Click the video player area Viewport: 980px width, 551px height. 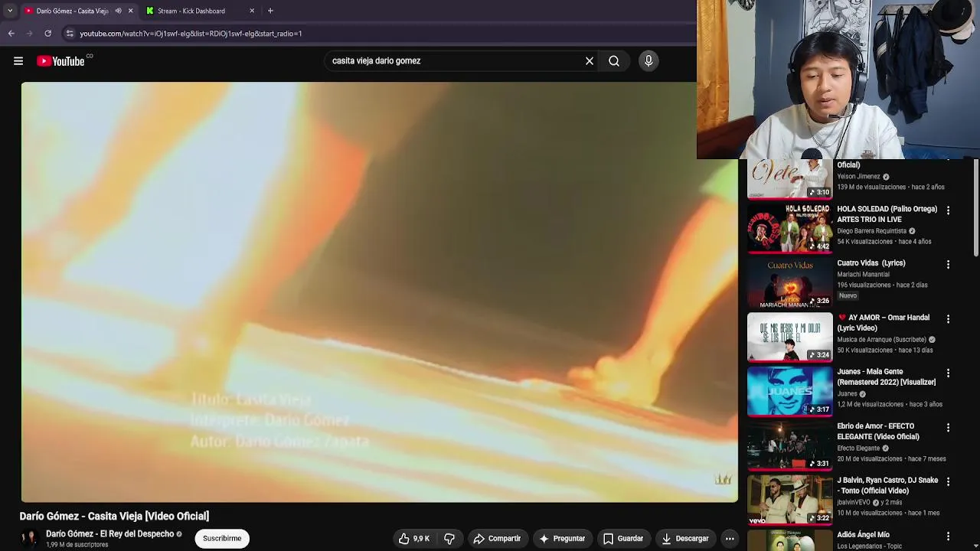[x=380, y=292]
